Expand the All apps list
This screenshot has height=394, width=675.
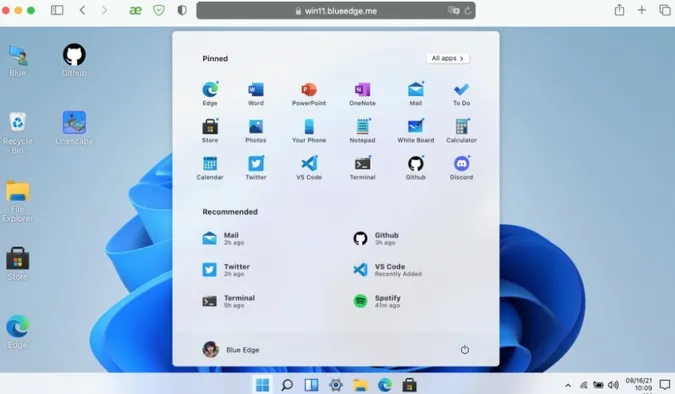(448, 58)
